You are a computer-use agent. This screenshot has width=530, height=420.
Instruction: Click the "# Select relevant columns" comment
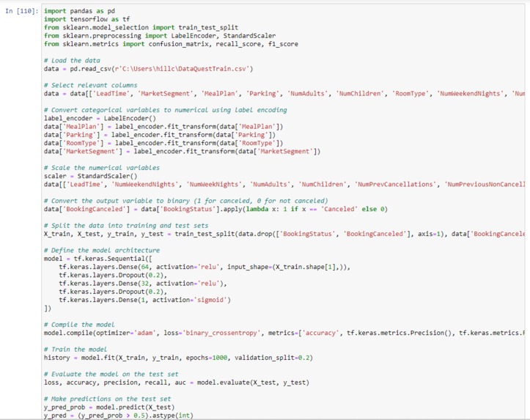pyautogui.click(x=91, y=85)
